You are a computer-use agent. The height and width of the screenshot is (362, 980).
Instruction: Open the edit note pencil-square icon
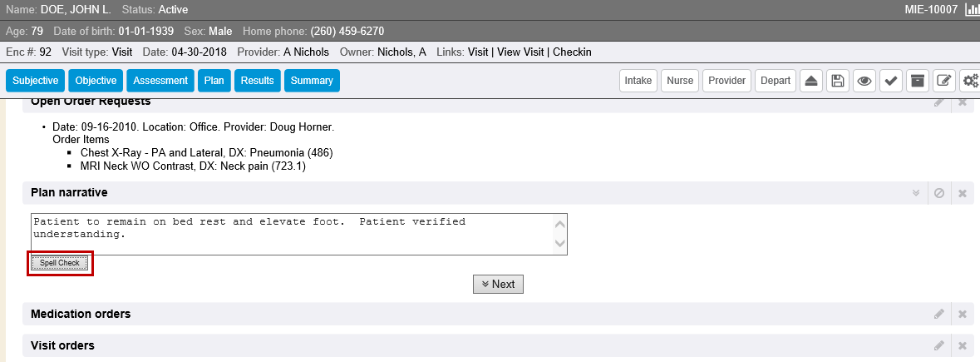tap(943, 81)
